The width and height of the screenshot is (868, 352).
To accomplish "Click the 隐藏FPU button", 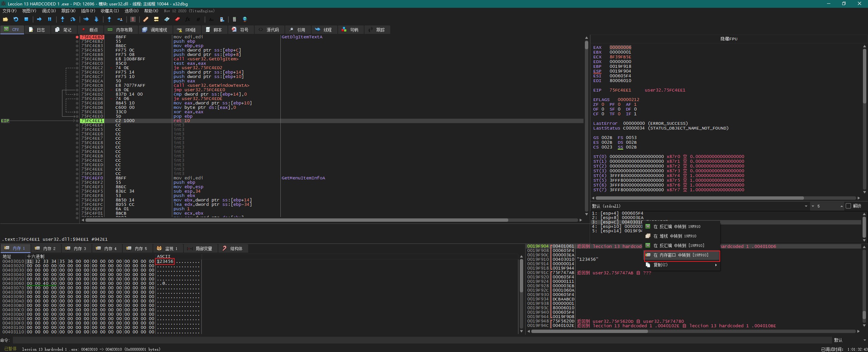I will [x=728, y=39].
